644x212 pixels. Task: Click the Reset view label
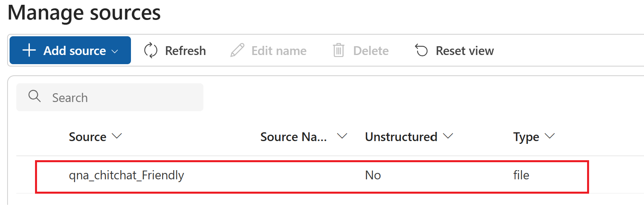tap(464, 51)
